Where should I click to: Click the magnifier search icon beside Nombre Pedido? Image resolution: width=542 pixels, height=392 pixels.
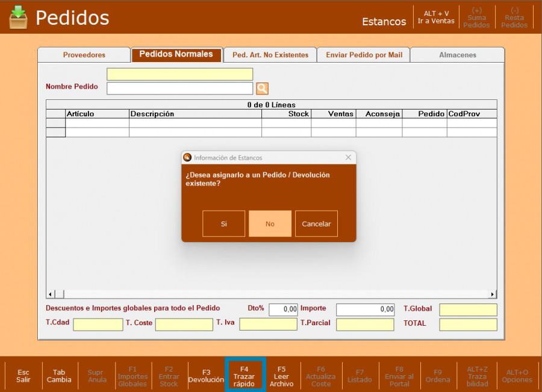(x=262, y=89)
